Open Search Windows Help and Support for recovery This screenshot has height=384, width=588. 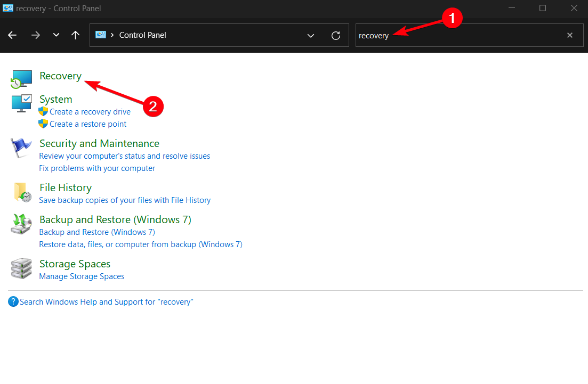(x=107, y=302)
